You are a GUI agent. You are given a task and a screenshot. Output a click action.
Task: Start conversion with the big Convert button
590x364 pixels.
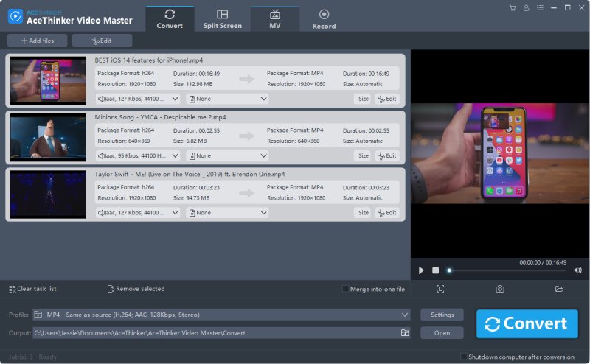click(527, 323)
